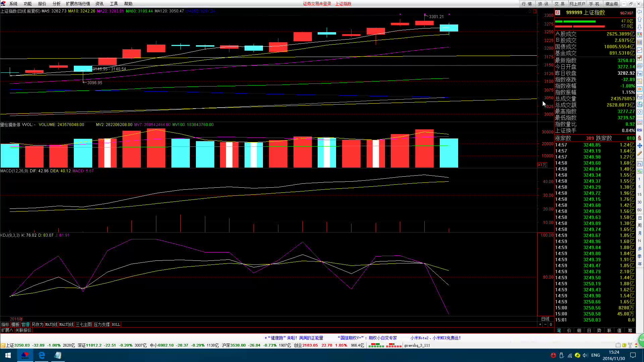The height and width of the screenshot is (362, 644).
Task: Click the green refresh icon in right toolbar
Action: point(640,171)
